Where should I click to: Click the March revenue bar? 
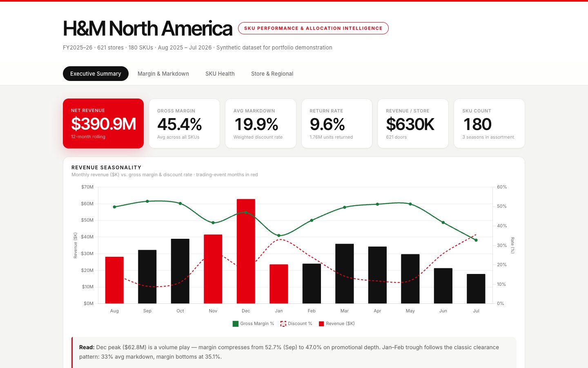[345, 274]
